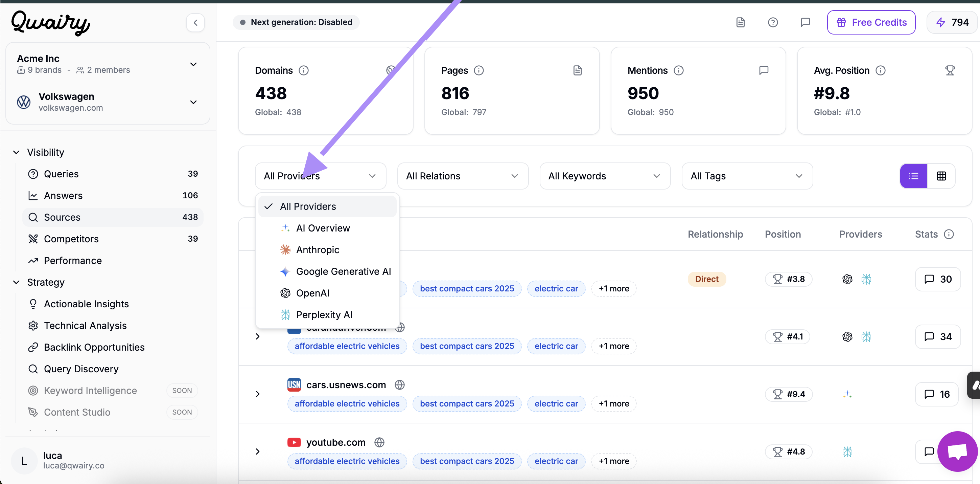980x484 pixels.
Task: Click globe icon next to cars.usnews.com
Action: [399, 385]
